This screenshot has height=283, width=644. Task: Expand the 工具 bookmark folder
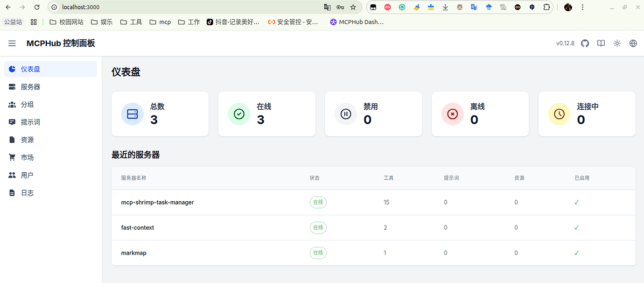[x=131, y=22]
